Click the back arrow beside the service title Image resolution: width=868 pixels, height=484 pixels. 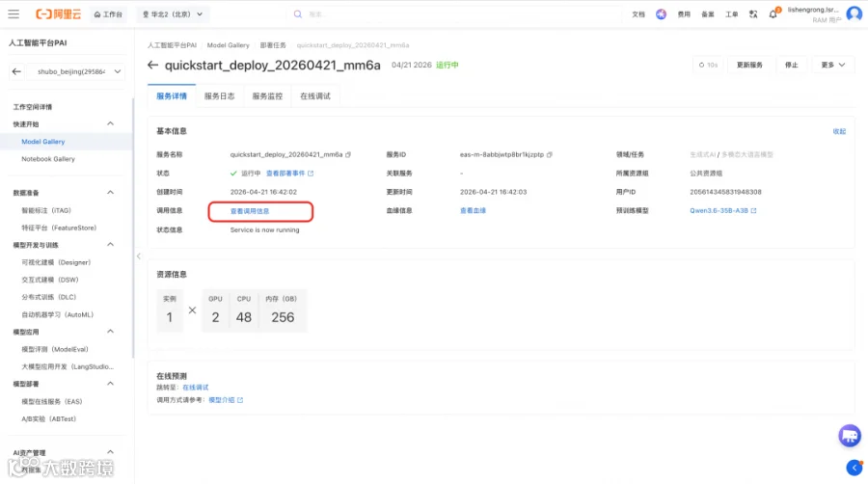pyautogui.click(x=152, y=65)
